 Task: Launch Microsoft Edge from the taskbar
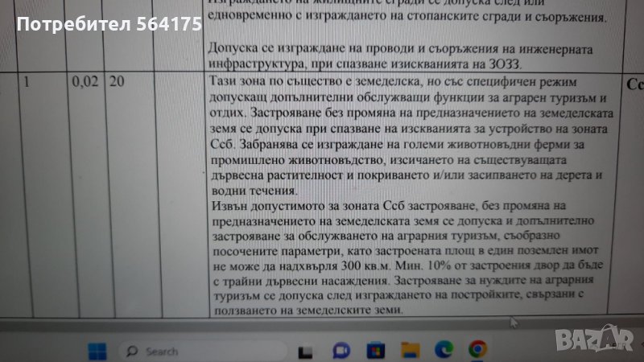click(444, 351)
